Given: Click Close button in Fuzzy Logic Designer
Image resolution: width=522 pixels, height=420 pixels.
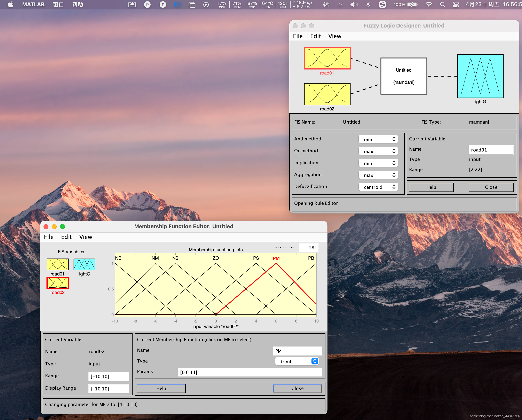Looking at the screenshot, I should tap(491, 187).
